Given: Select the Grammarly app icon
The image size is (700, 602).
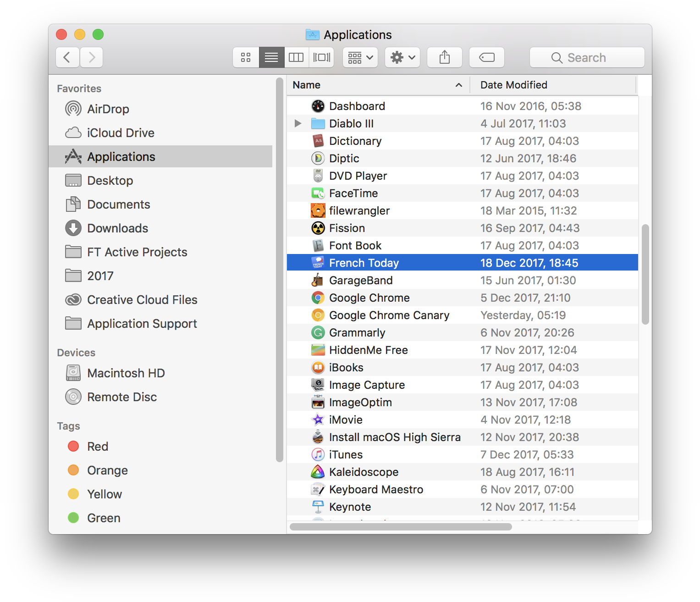Looking at the screenshot, I should click(x=318, y=332).
